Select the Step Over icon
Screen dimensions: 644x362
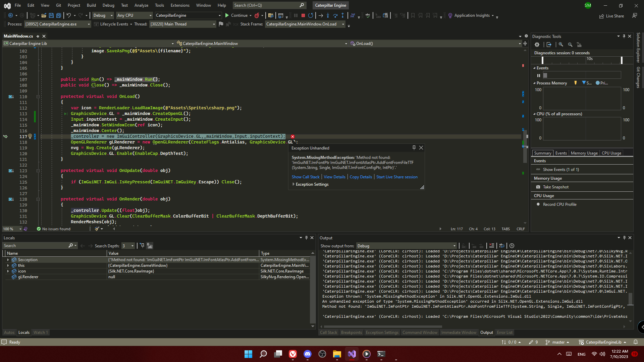click(x=335, y=15)
